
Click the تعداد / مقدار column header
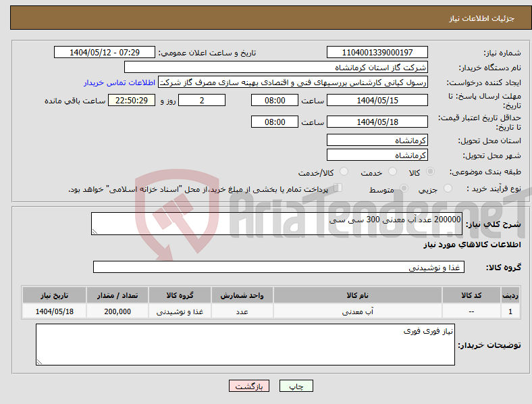coord(117,295)
